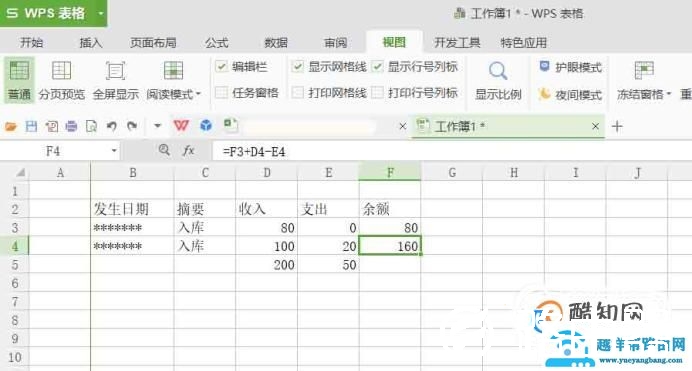
Task: Check 打印行号列标 print headings
Action: [x=377, y=93]
